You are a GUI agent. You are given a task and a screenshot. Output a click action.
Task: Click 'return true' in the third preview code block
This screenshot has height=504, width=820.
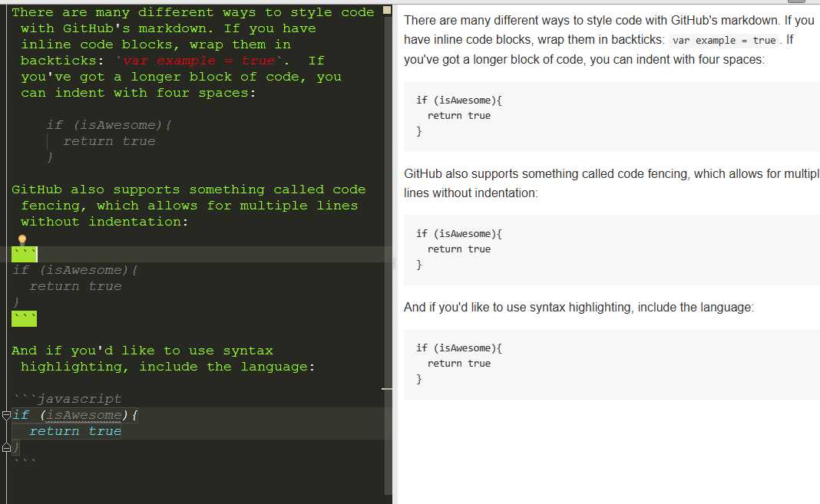(459, 364)
